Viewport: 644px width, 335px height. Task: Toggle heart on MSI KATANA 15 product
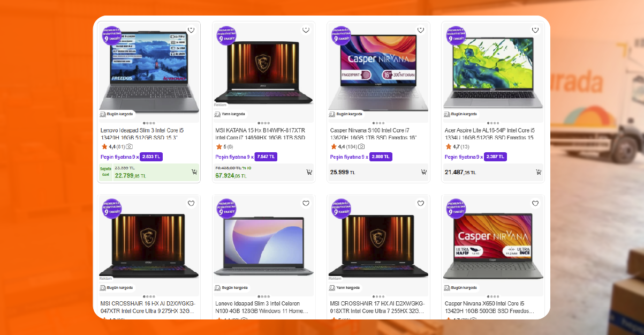[306, 30]
